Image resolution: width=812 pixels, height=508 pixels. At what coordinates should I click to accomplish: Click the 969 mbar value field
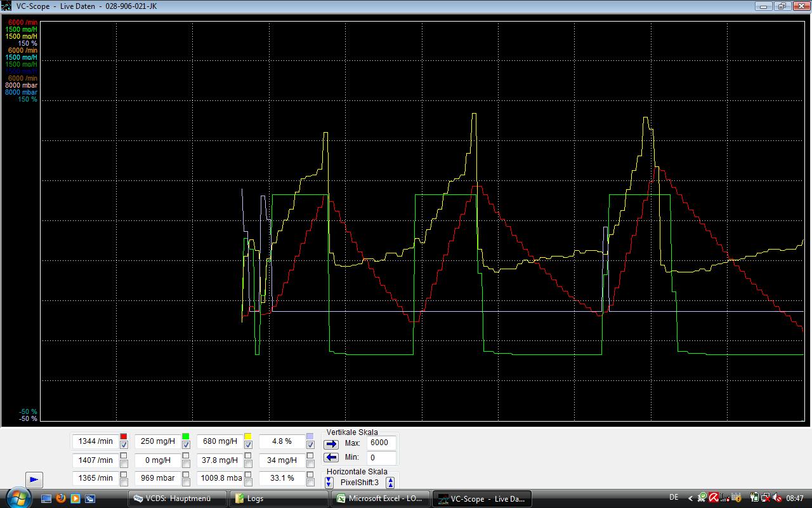pyautogui.click(x=158, y=478)
